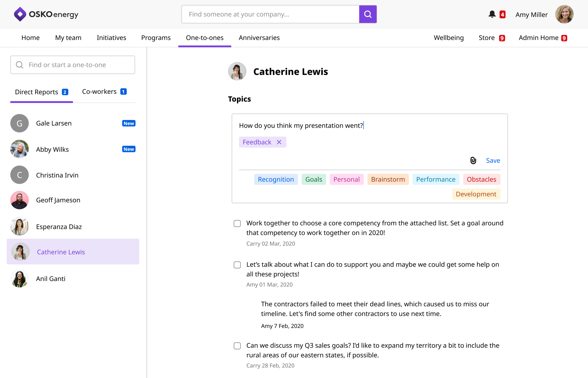Click the Find or start a one-to-one field
Screen dimensions: 588x378
73,65
